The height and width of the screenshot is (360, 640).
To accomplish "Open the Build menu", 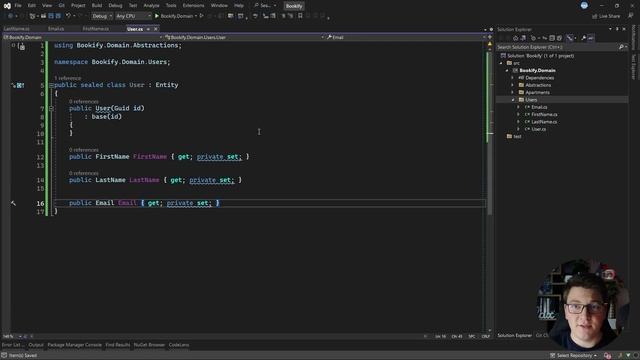I will click(97, 6).
